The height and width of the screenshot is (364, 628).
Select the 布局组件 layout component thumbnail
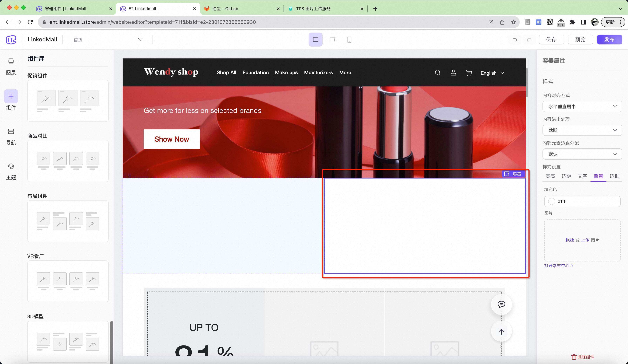point(68,221)
